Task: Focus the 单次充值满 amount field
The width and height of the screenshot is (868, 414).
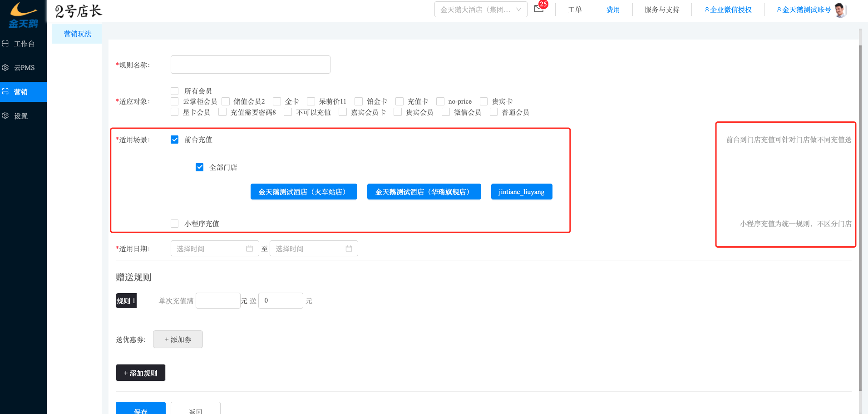Action: pos(218,300)
